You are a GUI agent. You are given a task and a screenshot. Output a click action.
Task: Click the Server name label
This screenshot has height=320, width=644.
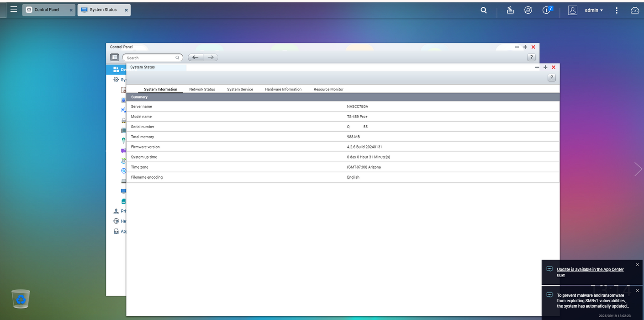point(141,107)
